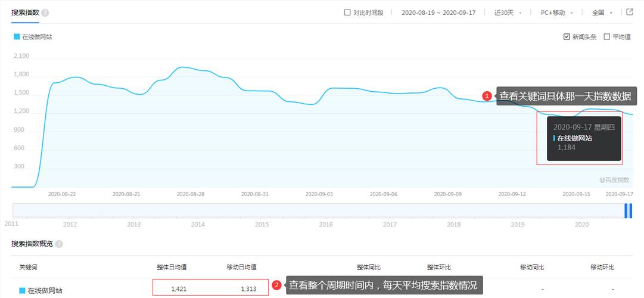Click the 搜索指数概览 section title
Viewport: 644px width, 298px height.
(32, 244)
